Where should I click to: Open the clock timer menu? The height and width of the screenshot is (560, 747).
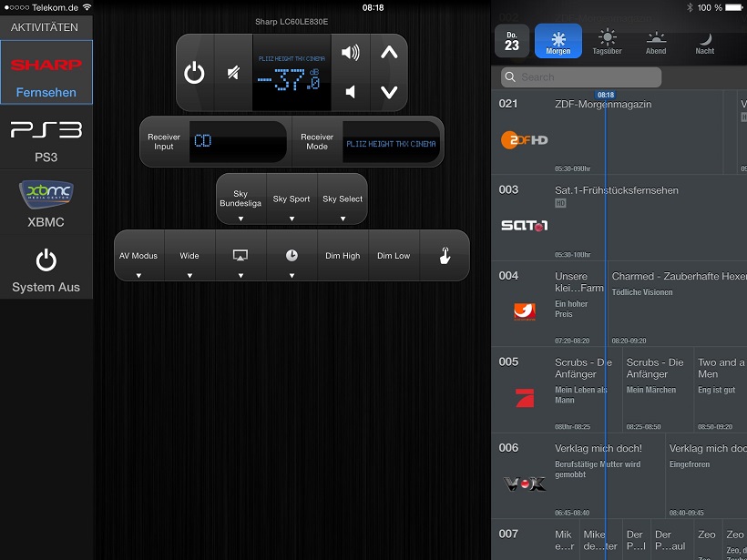[292, 256]
